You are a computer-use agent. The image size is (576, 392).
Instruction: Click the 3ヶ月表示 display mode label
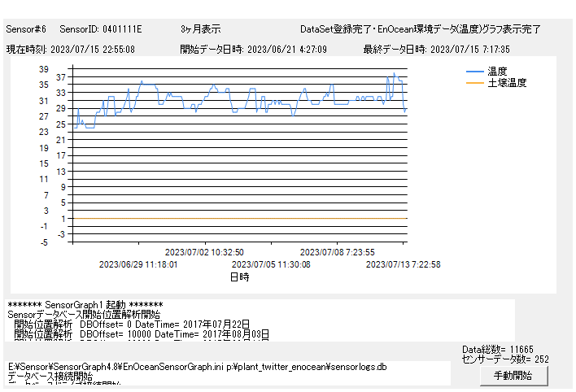click(200, 29)
